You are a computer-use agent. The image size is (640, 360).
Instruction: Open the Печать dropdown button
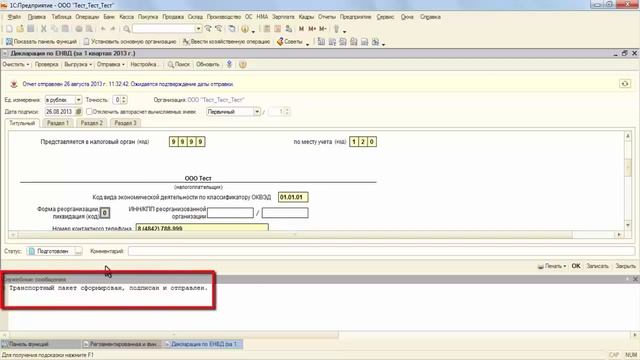click(x=551, y=266)
